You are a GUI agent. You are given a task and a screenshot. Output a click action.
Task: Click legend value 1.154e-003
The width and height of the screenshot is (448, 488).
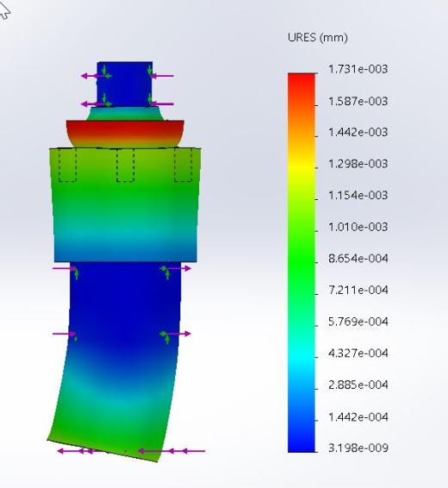pos(358,195)
